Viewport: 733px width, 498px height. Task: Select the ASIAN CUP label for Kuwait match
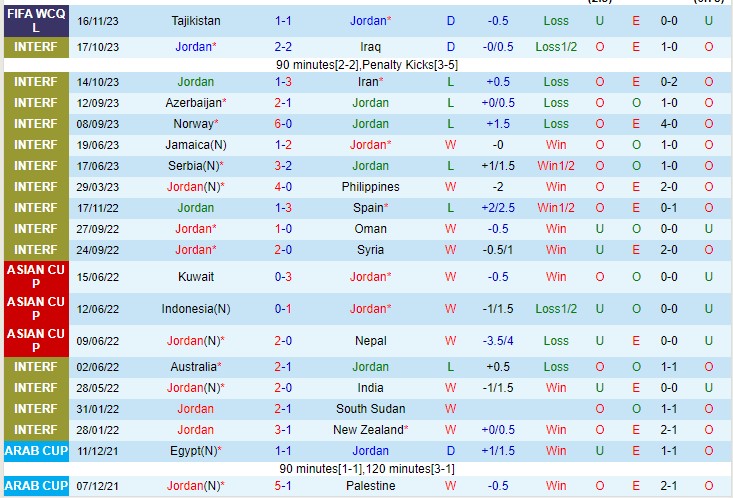pyautogui.click(x=36, y=277)
